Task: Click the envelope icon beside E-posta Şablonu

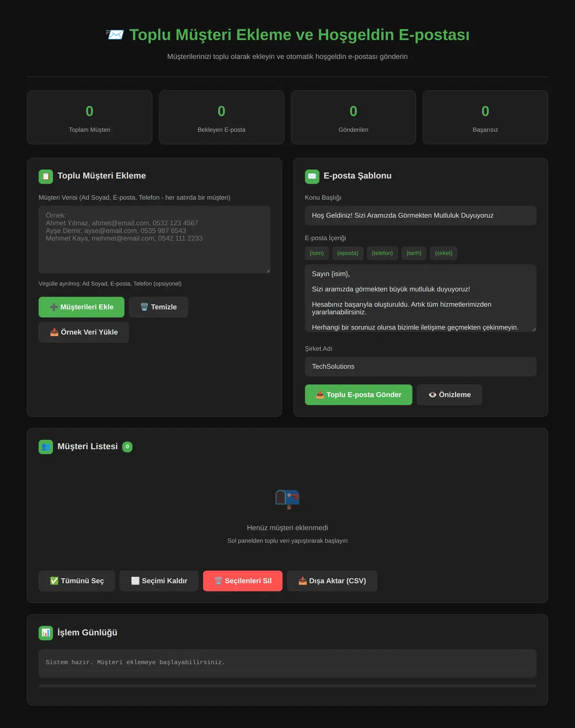Action: click(x=312, y=176)
